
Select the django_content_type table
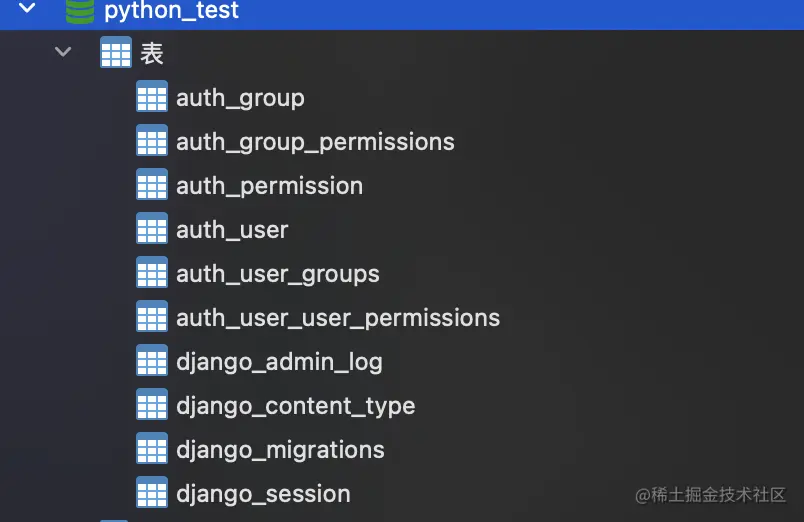tap(295, 406)
